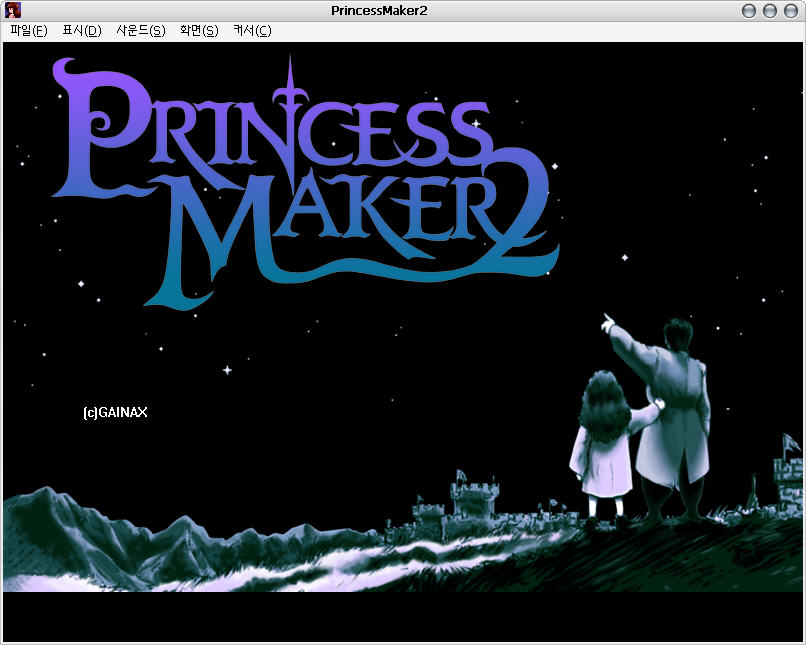Viewport: 806px width, 645px height.
Task: Click the Princess Maker 2 title logo
Action: coord(306,182)
